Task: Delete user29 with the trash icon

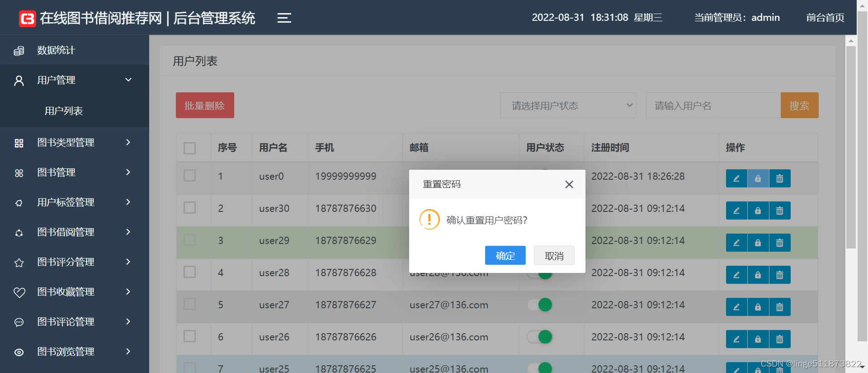Action: [780, 243]
